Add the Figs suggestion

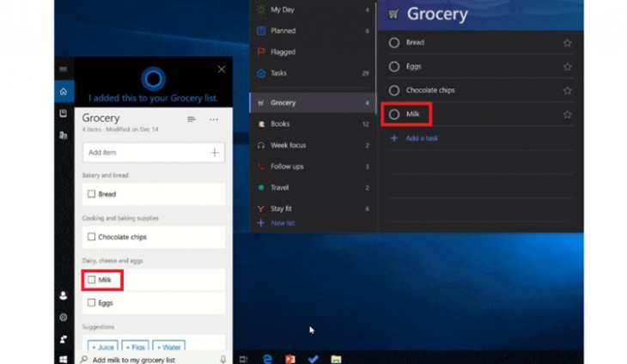tap(135, 347)
